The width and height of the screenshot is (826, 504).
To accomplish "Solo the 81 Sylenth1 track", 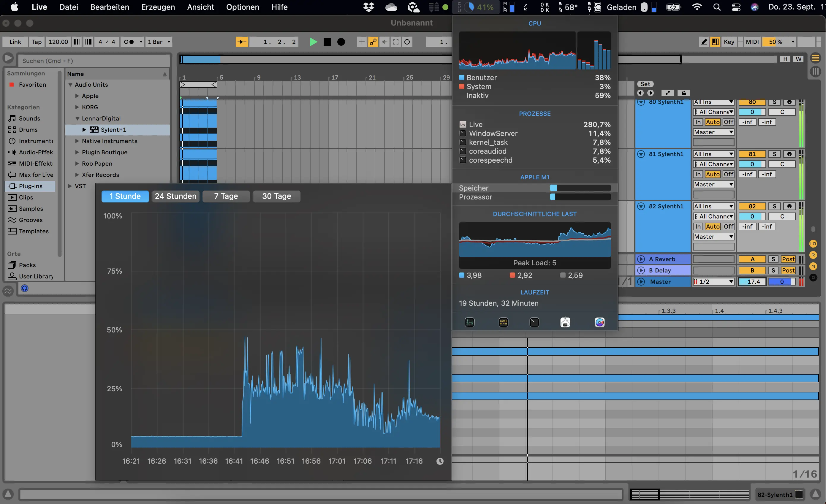I will click(774, 154).
